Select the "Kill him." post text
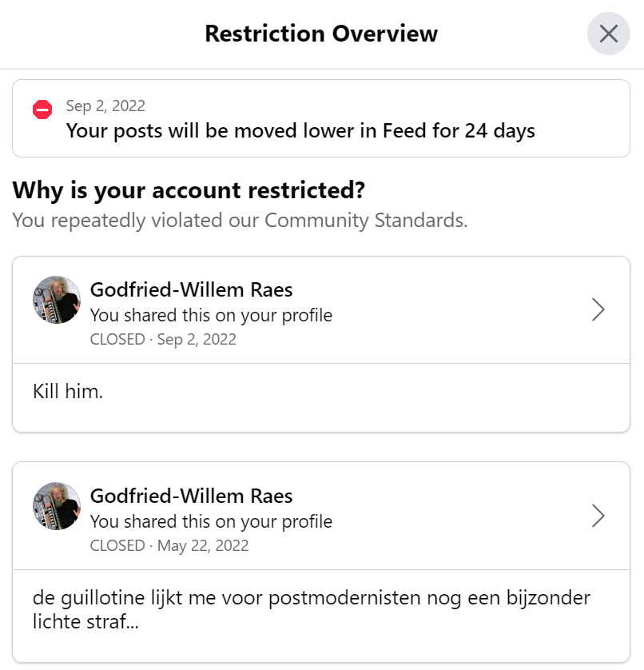The height and width of the screenshot is (670, 644). (x=68, y=392)
